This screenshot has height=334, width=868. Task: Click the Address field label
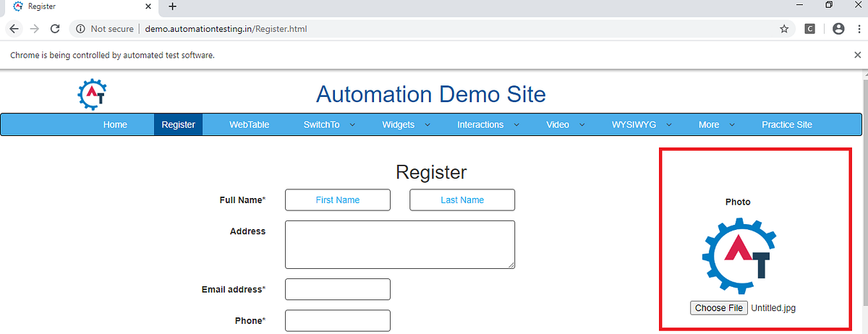click(x=247, y=231)
